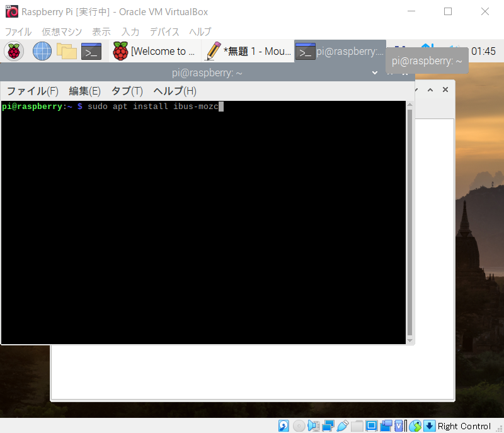
Task: Launch terminal from panel launcher
Action: [x=91, y=51]
